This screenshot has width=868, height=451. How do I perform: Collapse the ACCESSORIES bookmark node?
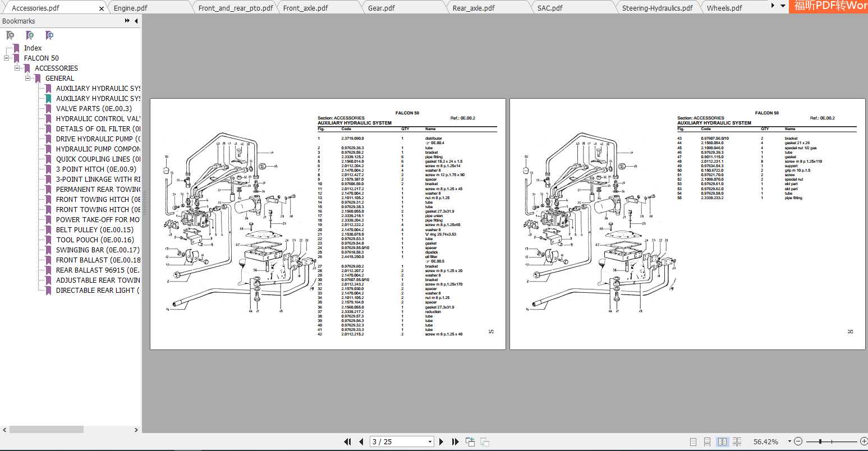coord(17,68)
